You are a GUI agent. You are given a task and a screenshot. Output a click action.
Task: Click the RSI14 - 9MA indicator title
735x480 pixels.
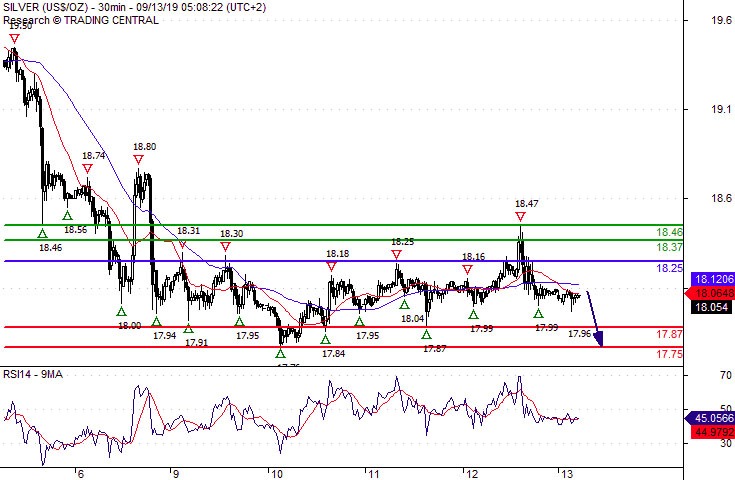(x=33, y=374)
